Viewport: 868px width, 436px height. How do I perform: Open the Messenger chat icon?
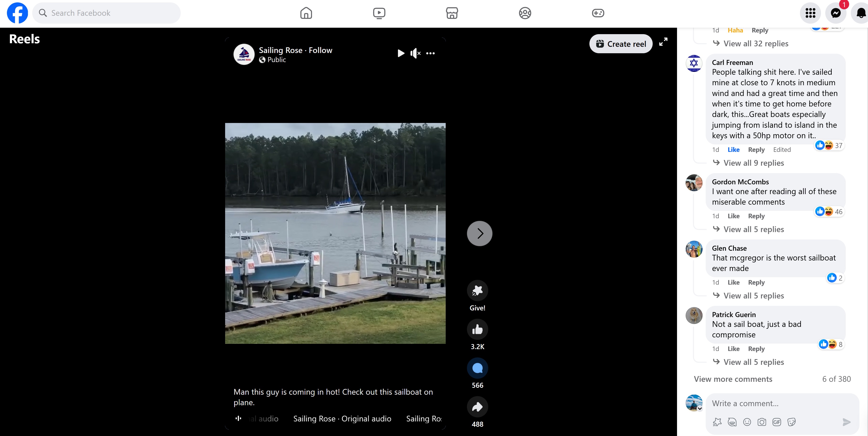coord(835,13)
